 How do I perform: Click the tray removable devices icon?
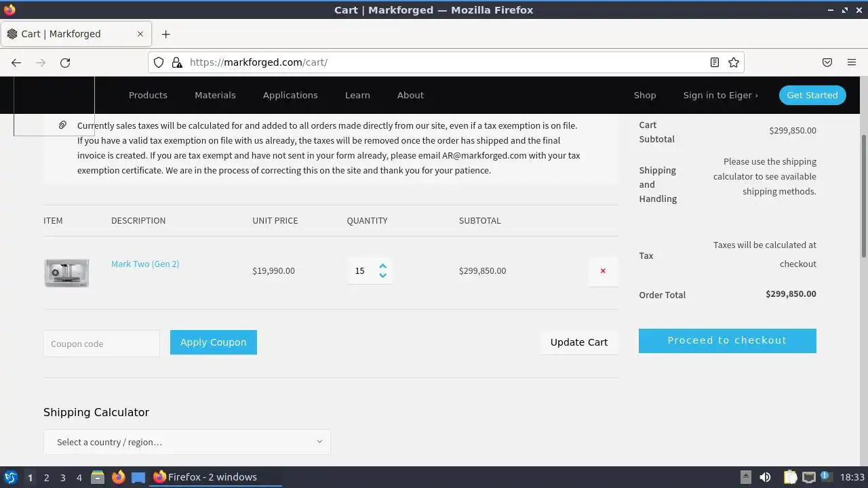745,477
